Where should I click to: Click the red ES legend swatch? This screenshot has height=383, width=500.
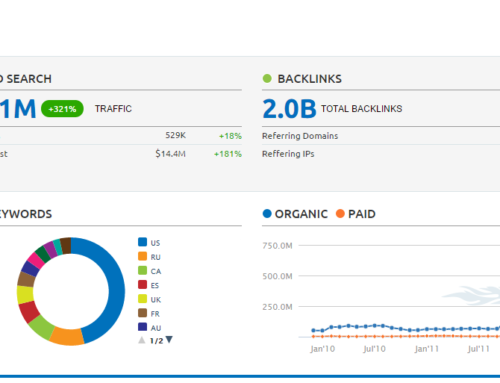click(142, 284)
